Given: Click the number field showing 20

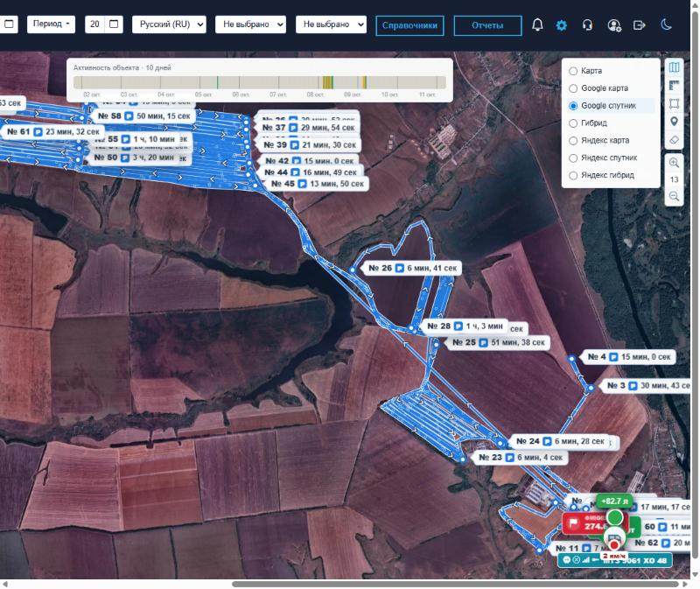Looking at the screenshot, I should point(94,25).
